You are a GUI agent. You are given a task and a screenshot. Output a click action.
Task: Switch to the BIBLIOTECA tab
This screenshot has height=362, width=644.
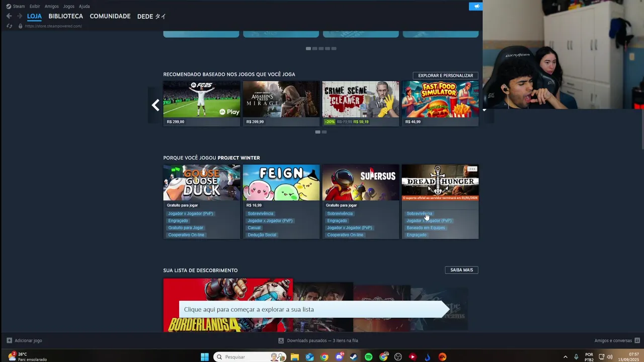click(x=65, y=16)
